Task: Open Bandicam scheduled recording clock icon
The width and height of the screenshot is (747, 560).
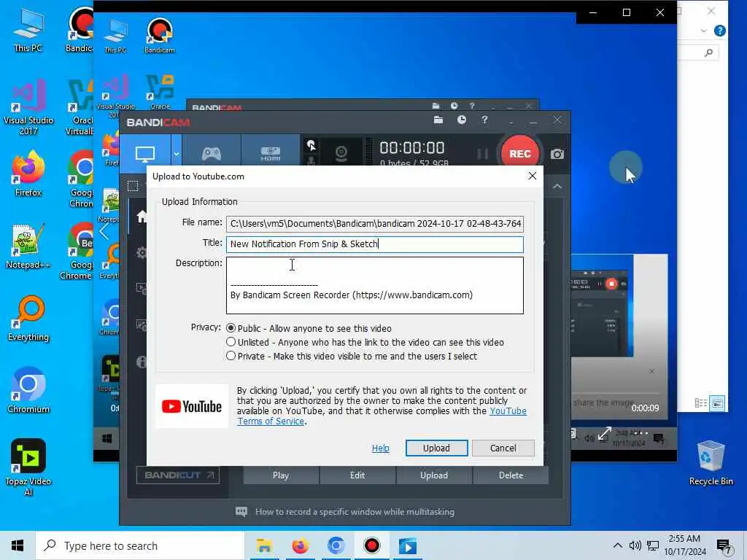Action: tap(462, 120)
